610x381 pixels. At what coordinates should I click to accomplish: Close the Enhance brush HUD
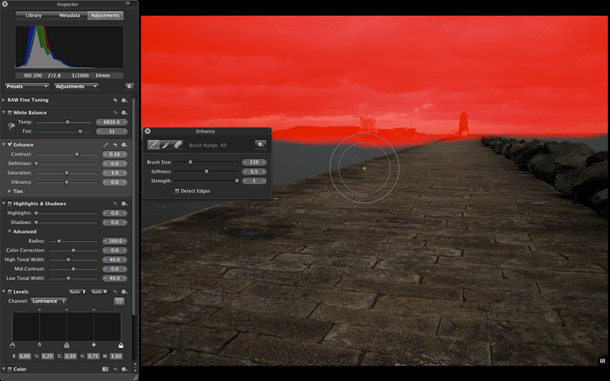(x=147, y=131)
